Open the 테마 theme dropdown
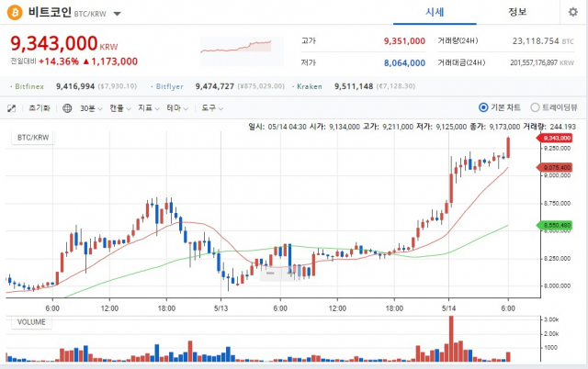 176,107
